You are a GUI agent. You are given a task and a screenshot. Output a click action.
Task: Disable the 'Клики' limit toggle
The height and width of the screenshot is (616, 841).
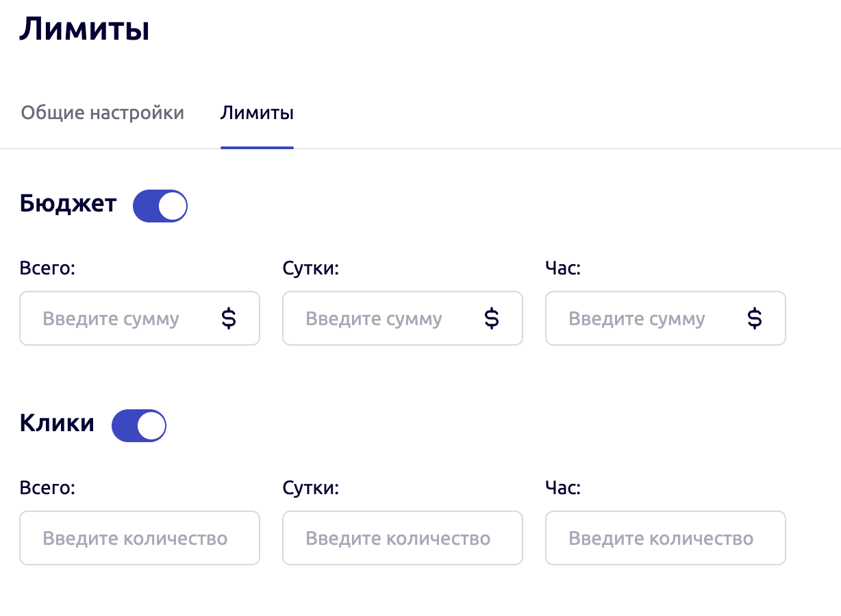(138, 425)
